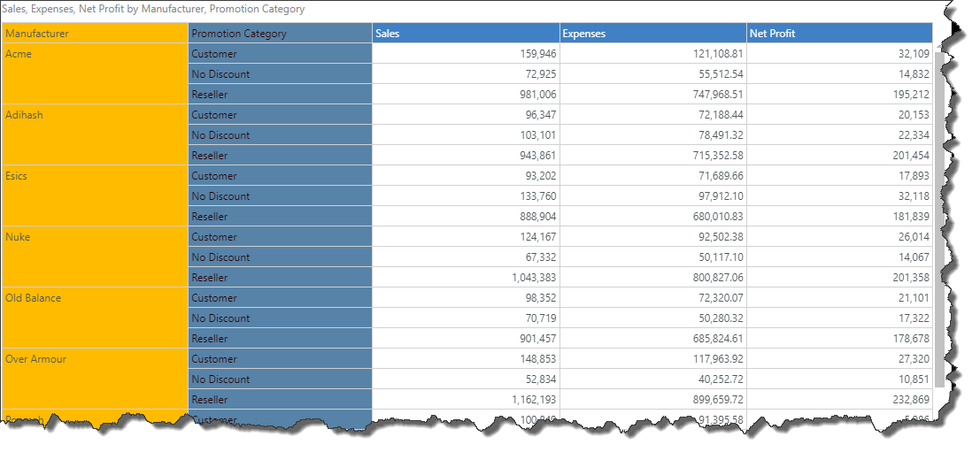Image resolution: width=980 pixels, height=452 pixels.
Task: Select the Expenses value 121,108.81
Action: (652, 54)
